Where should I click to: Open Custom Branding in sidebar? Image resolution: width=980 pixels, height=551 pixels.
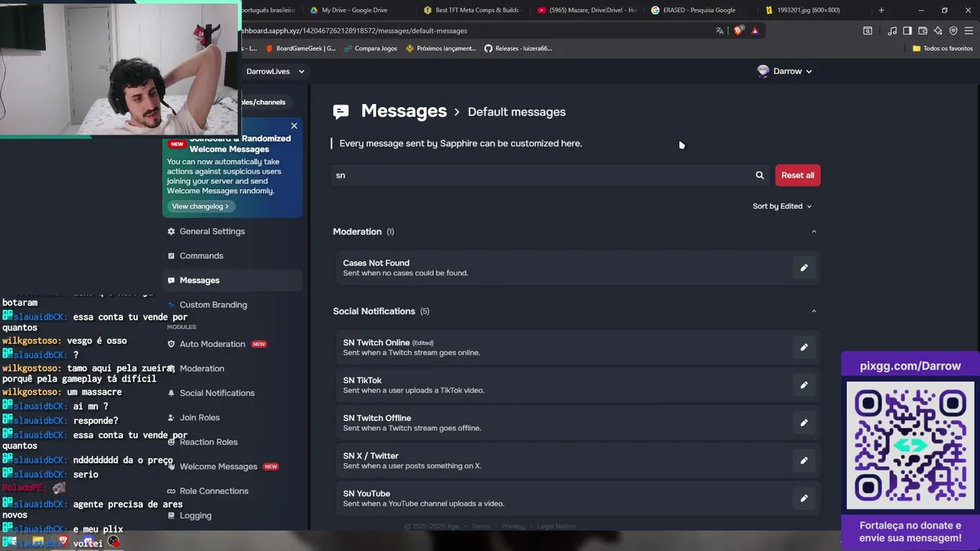click(x=233, y=305)
